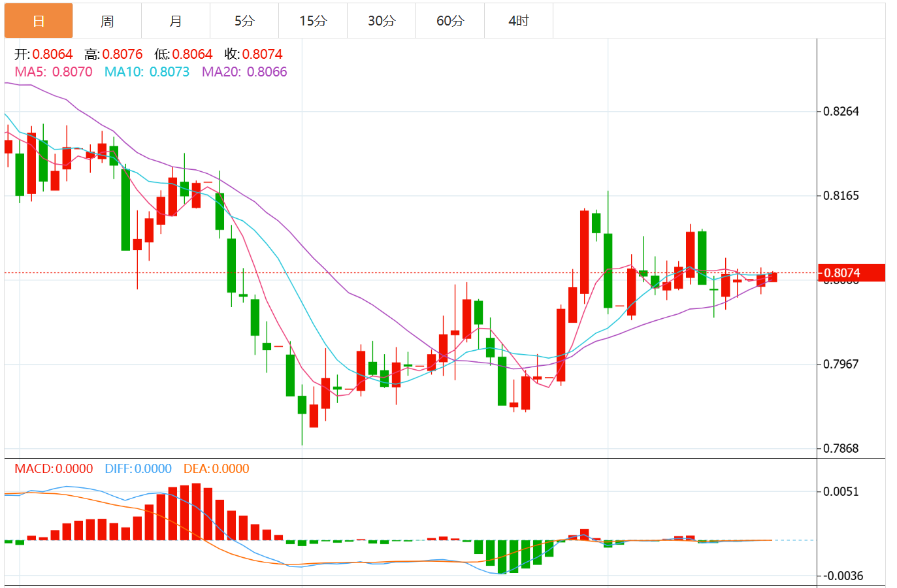Open the 30分 timeframe tab

pos(382,21)
